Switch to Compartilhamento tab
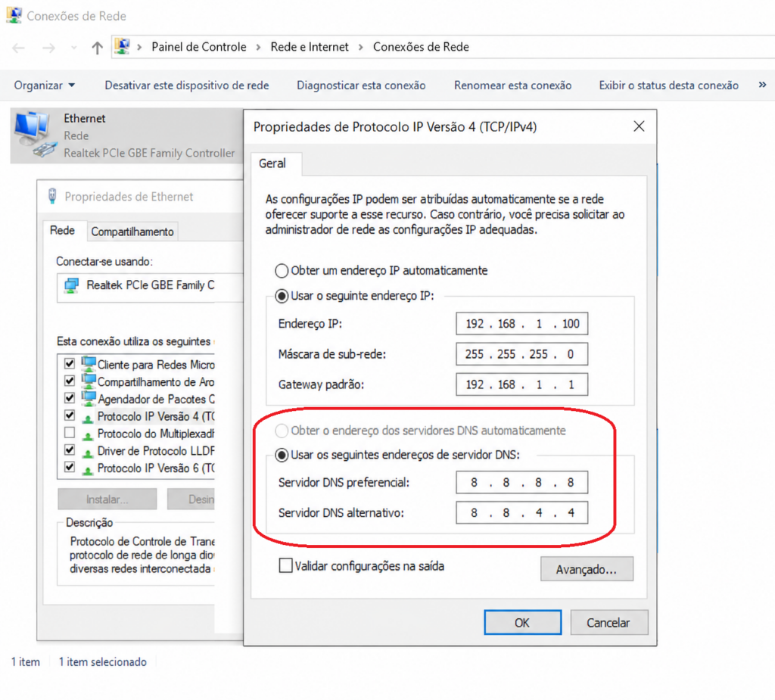Image resolution: width=775 pixels, height=700 pixels. (x=132, y=232)
